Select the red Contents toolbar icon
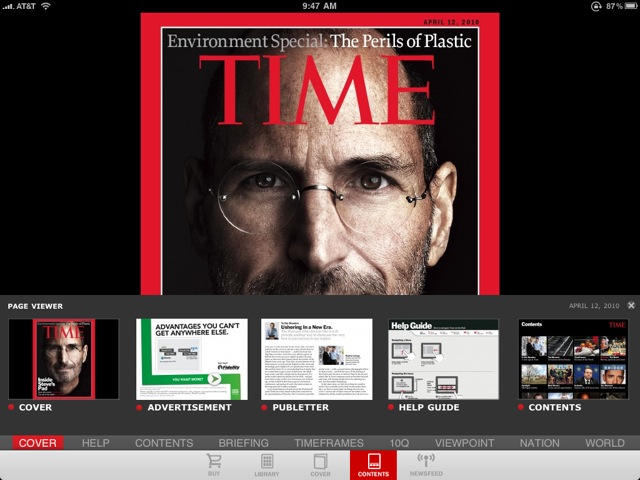Viewport: 640px width, 480px height. pos(373,464)
